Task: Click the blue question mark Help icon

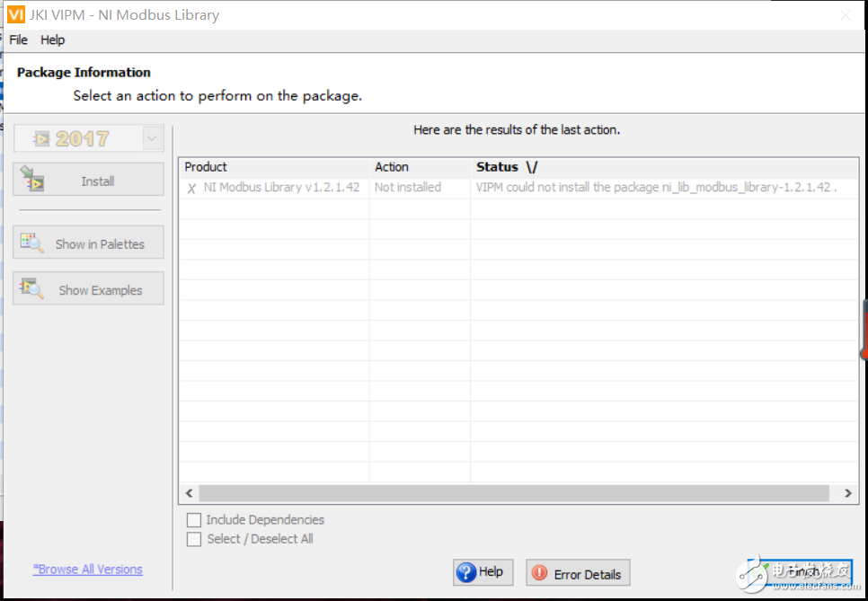Action: tap(466, 572)
